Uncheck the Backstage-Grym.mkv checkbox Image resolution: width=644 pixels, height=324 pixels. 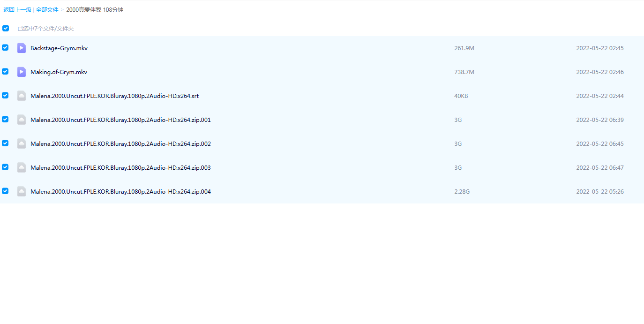pyautogui.click(x=5, y=47)
